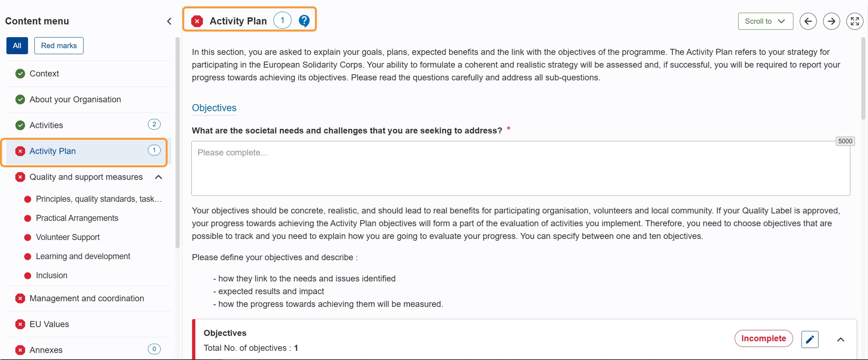Click the Objectives heading link
This screenshot has width=868, height=360.
(214, 108)
